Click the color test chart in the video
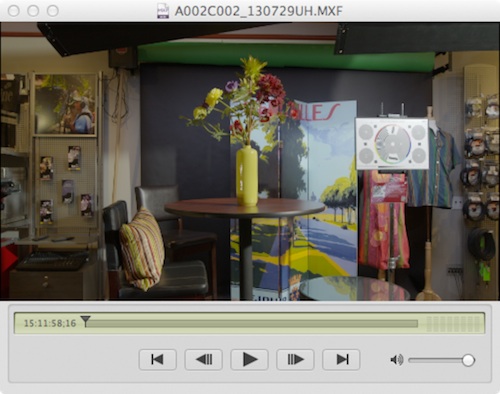Screen dimensions: 500x394 pyautogui.click(x=392, y=144)
